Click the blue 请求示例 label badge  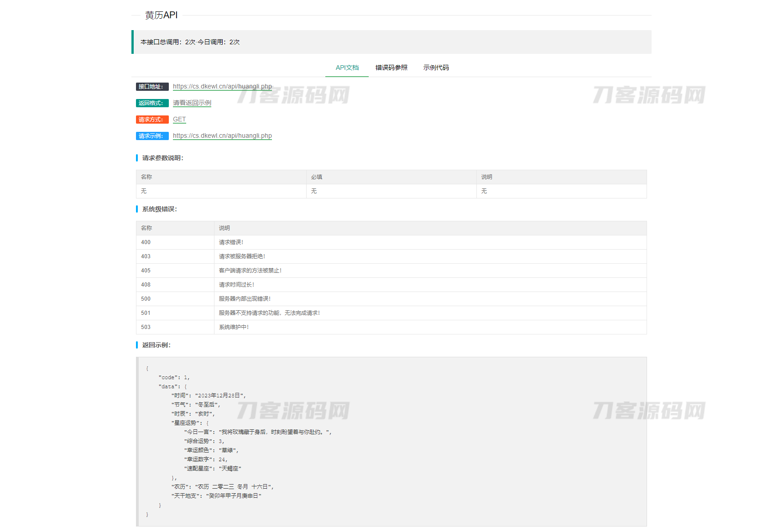coord(152,136)
